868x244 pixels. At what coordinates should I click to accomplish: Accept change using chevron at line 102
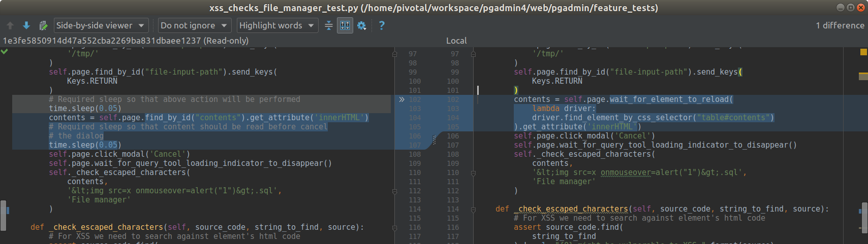click(401, 99)
